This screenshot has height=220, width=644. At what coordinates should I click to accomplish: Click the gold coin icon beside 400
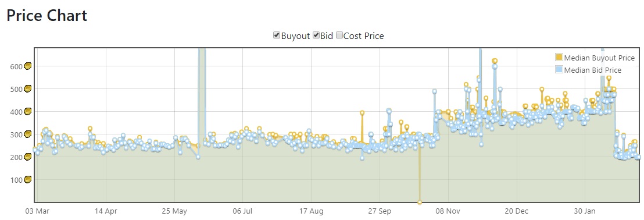click(x=28, y=111)
